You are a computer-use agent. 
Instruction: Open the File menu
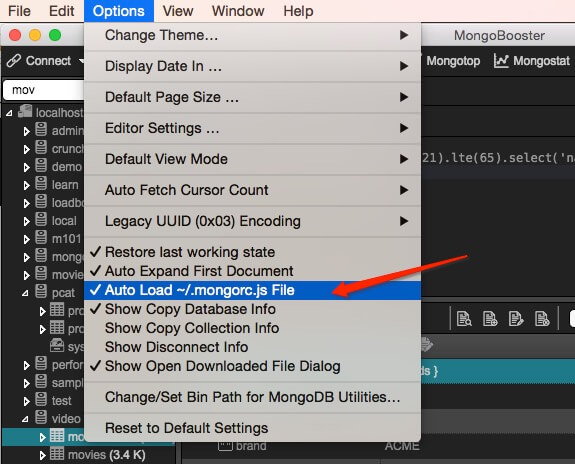pos(19,11)
